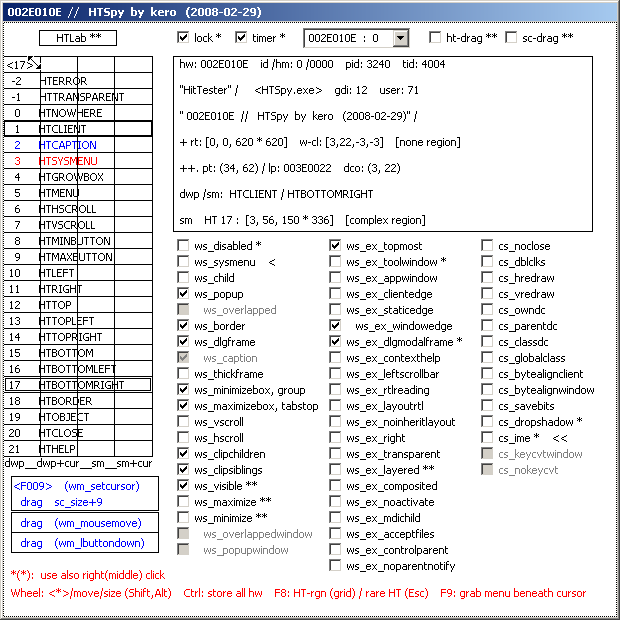Enable ws_ex_layered extended style
The height and width of the screenshot is (620, 620).
click(x=336, y=470)
